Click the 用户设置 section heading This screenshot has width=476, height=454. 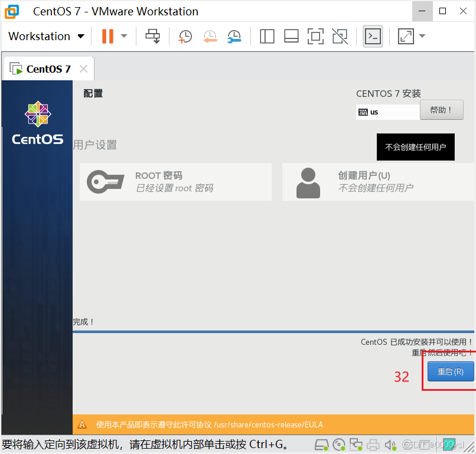coord(95,145)
